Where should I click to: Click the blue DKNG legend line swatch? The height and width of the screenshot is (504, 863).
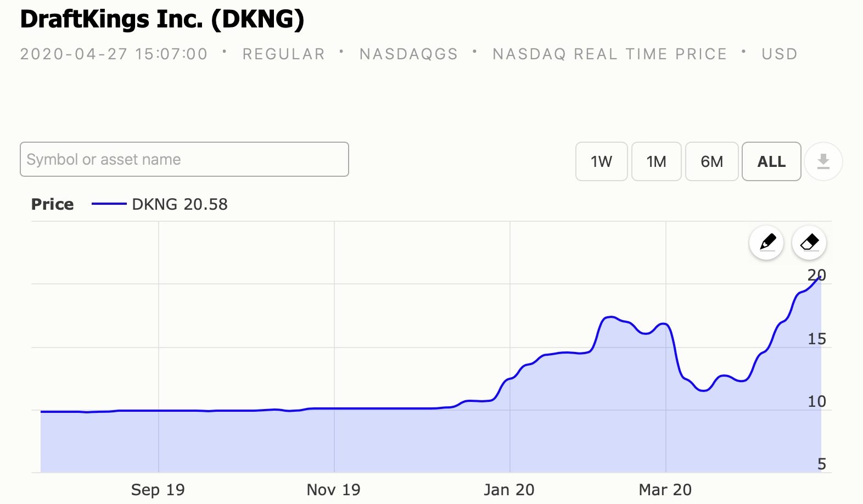[109, 204]
